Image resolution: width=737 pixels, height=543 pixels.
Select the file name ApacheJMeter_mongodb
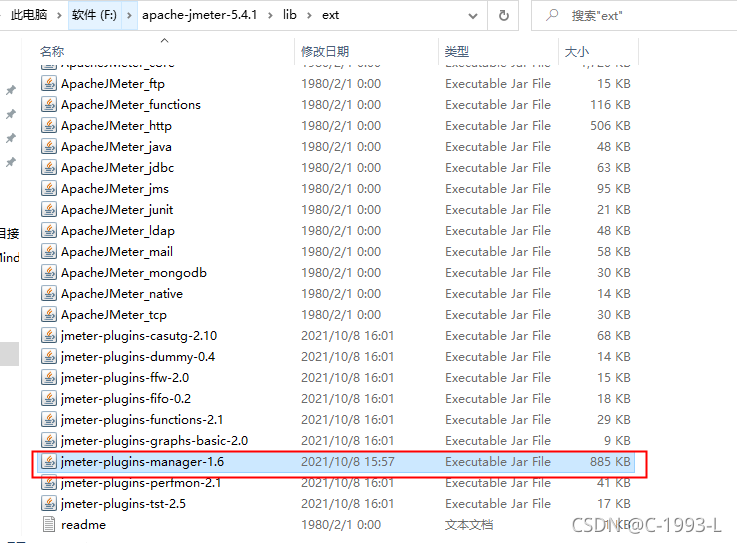[x=134, y=273]
